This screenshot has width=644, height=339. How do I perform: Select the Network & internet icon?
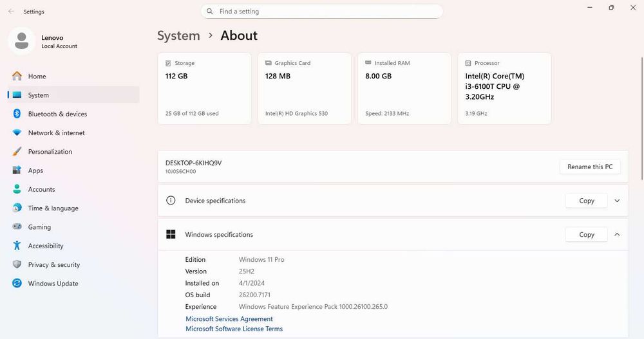pyautogui.click(x=17, y=133)
